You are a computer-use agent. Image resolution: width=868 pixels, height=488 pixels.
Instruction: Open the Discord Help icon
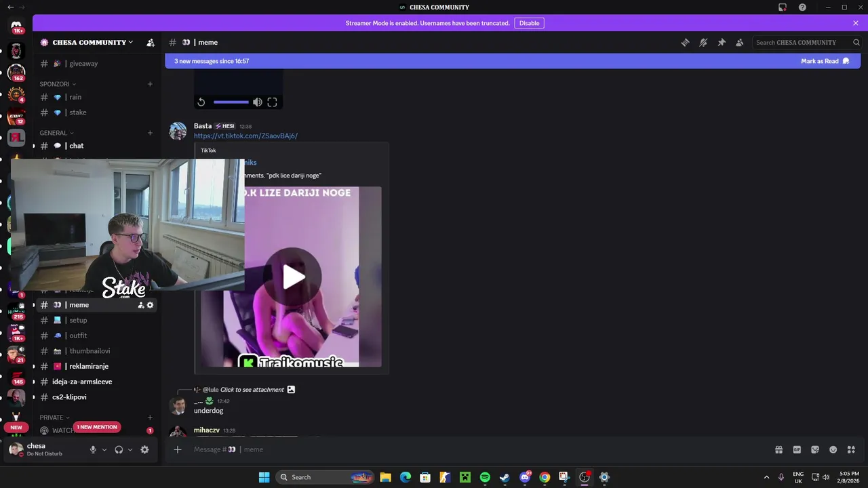pos(802,7)
